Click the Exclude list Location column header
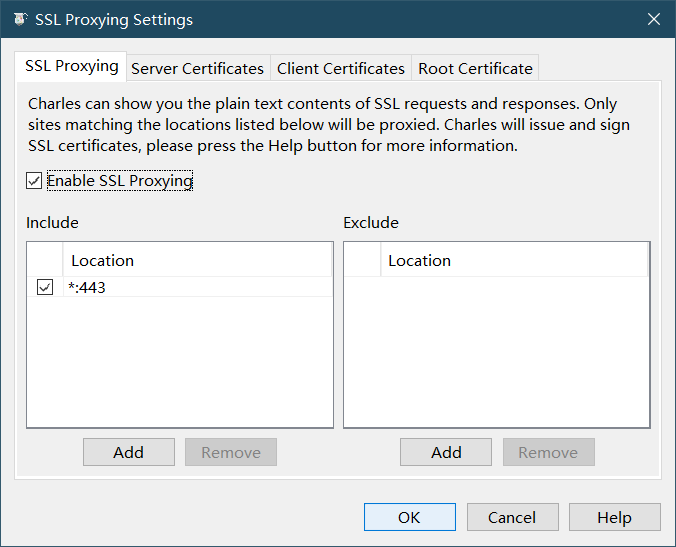This screenshot has width=676, height=547. [x=514, y=260]
